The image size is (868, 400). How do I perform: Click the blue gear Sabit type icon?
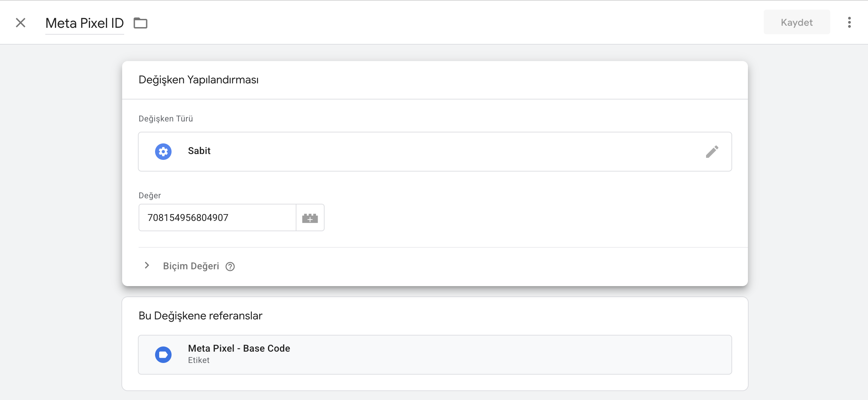pos(163,151)
